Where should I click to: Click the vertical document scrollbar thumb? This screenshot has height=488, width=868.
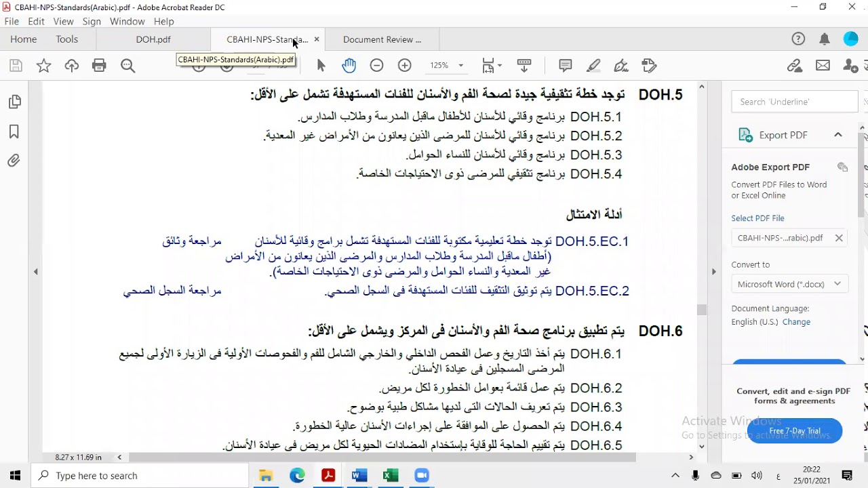[701, 310]
